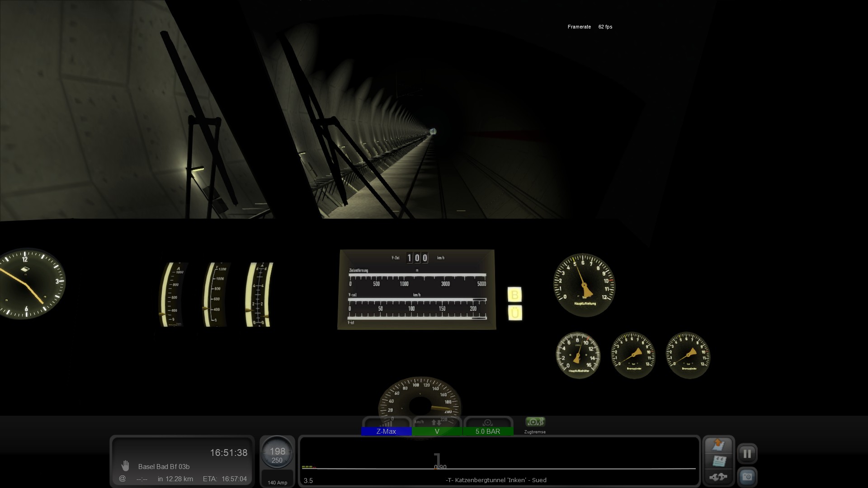Click the coupling icon
Image resolution: width=868 pixels, height=488 pixels.
click(719, 477)
